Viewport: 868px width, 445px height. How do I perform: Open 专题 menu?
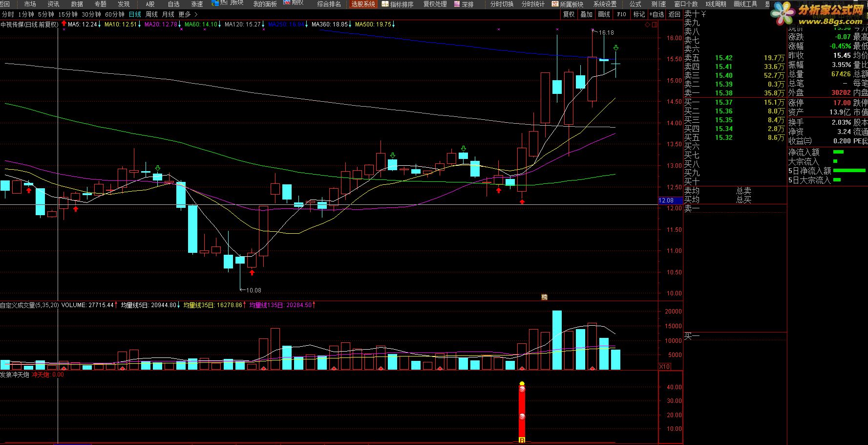(x=100, y=4)
